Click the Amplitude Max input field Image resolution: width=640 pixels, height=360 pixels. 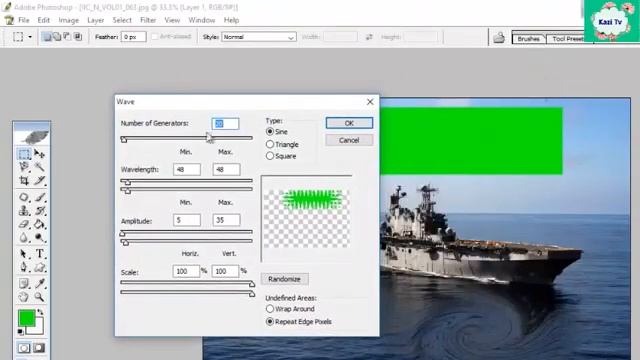(226, 220)
